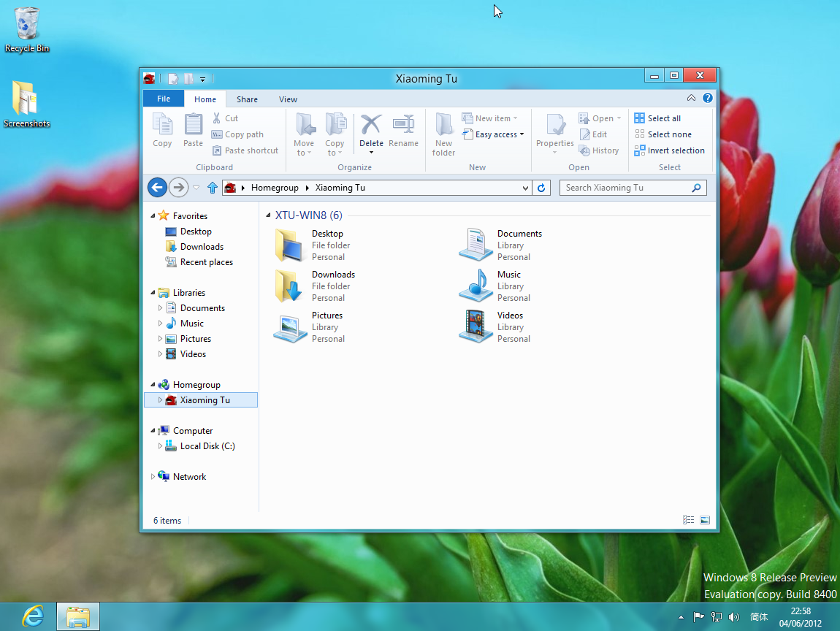Open the address bar history dropdown
The width and height of the screenshot is (840, 631).
(525, 188)
